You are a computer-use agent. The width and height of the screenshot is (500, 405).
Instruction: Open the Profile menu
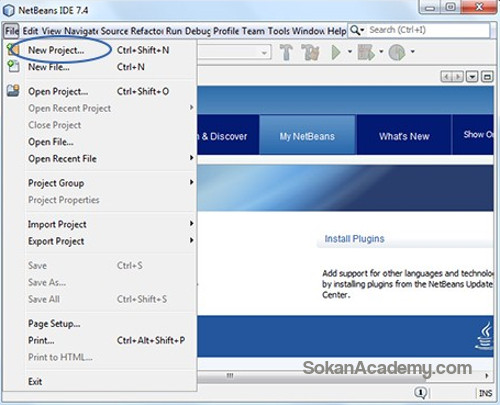point(226,31)
